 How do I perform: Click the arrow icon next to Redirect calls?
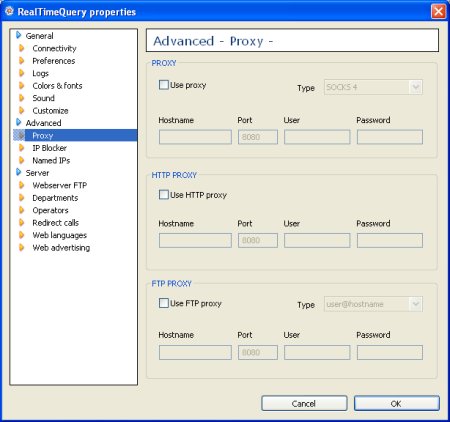[x=22, y=223]
